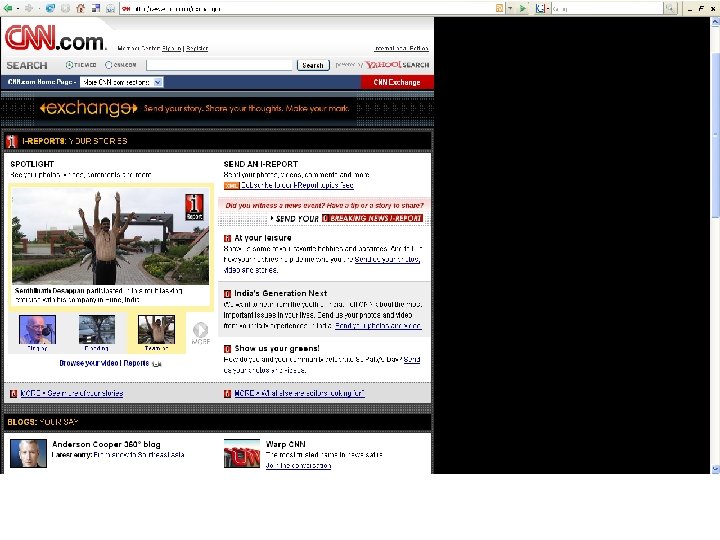Click the exchange banner
Screen dimensions: 720x540
[217, 109]
